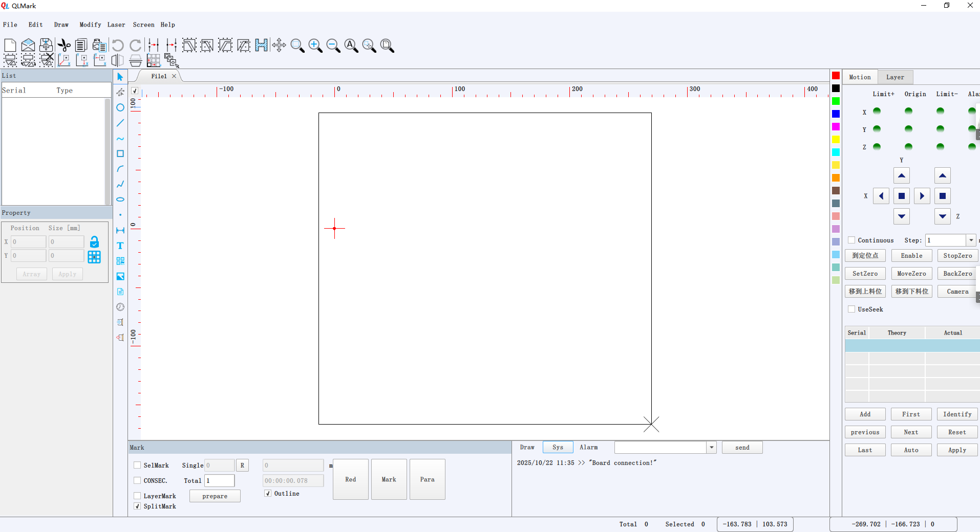Image resolution: width=980 pixels, height=532 pixels.
Task: Use the Scissors cut icon
Action: pyautogui.click(x=63, y=45)
